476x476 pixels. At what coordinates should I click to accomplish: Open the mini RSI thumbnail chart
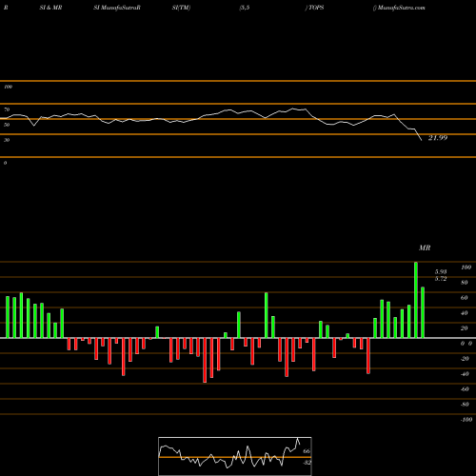[x=235, y=456]
